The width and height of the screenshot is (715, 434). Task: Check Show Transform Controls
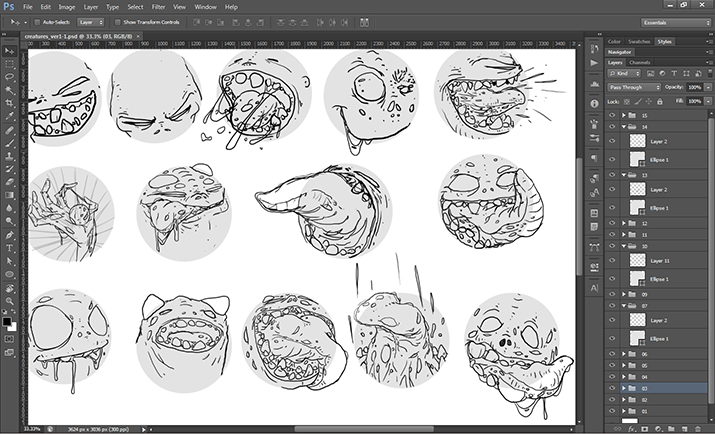pos(117,20)
